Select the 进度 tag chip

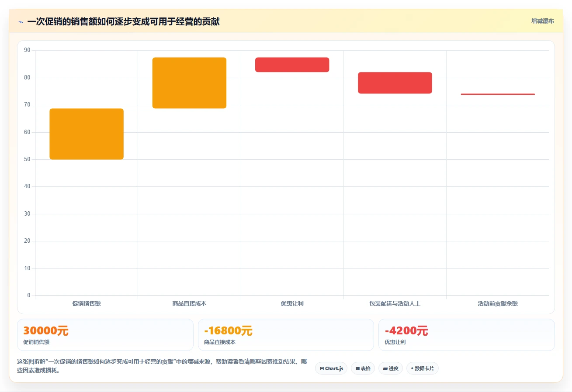391,368
